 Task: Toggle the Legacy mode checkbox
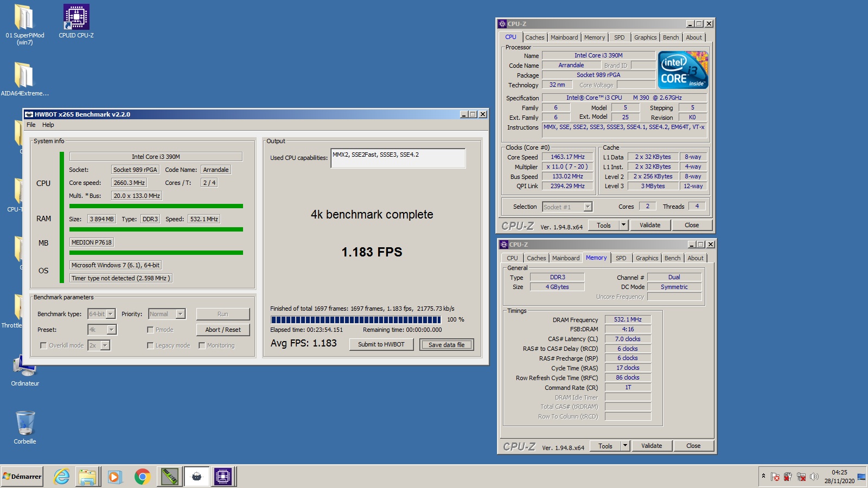point(150,345)
